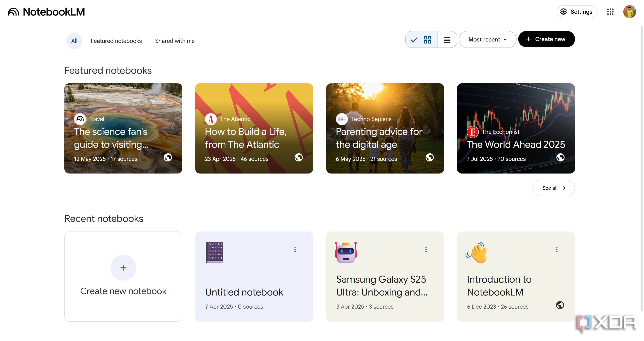Open Introduction to NotebookLM three-dot menu
Viewport: 644px width, 341px height.
click(x=557, y=249)
